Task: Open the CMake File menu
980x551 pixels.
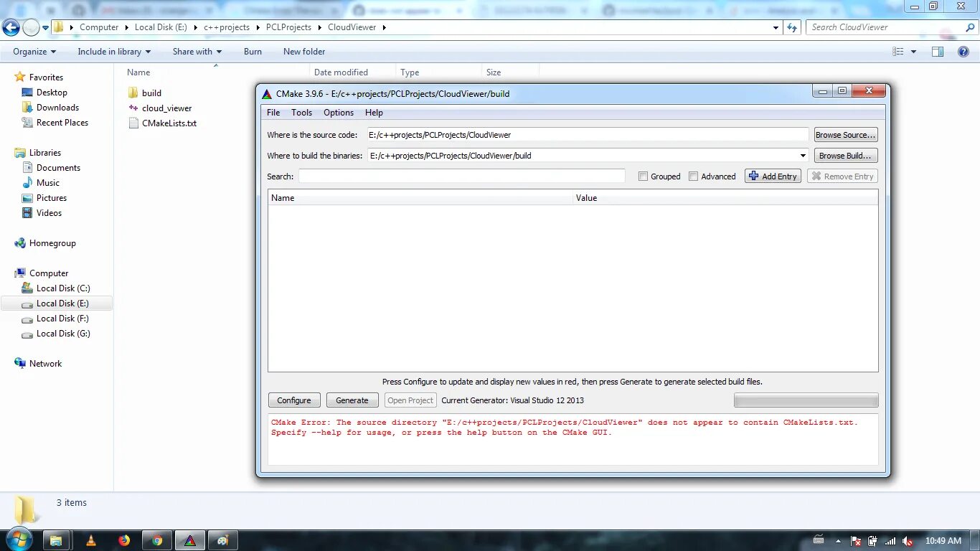Action: tap(273, 113)
